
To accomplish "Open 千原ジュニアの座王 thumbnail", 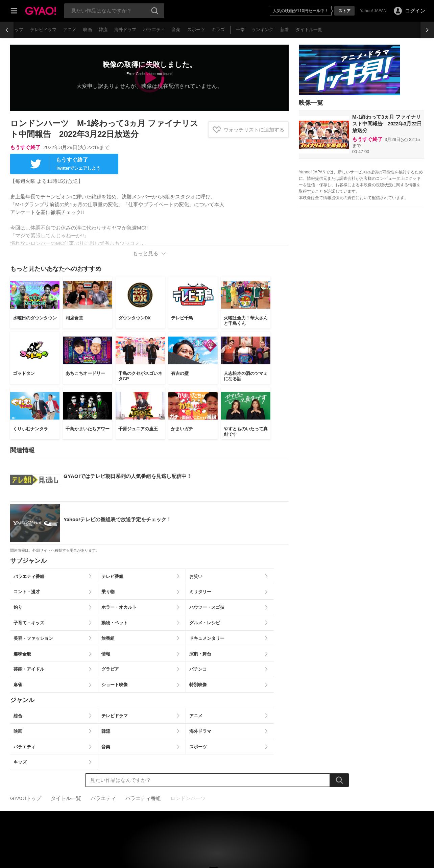I will click(140, 406).
